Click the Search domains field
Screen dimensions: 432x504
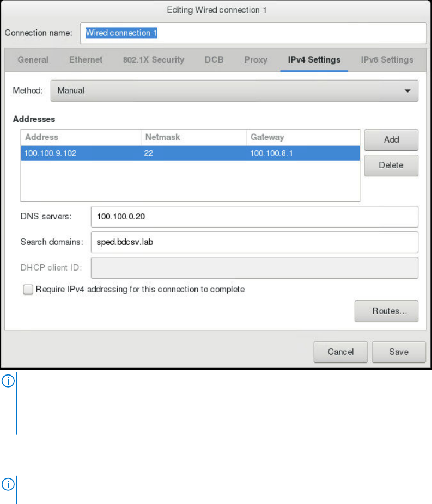coord(254,242)
